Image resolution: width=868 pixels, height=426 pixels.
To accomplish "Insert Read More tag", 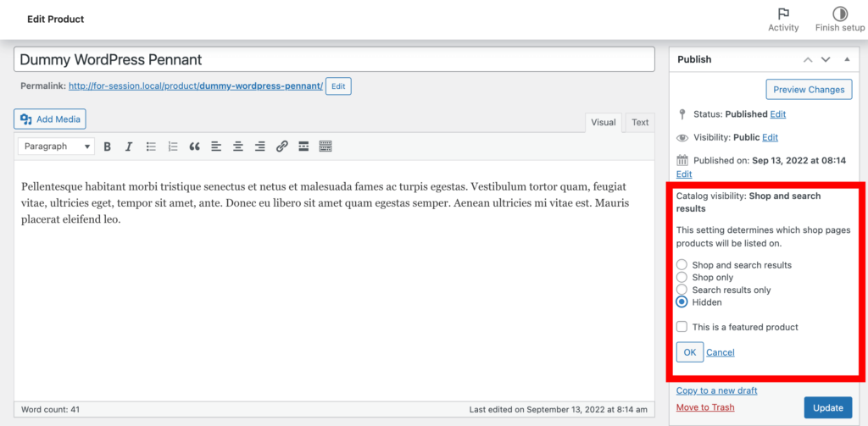I will (303, 147).
